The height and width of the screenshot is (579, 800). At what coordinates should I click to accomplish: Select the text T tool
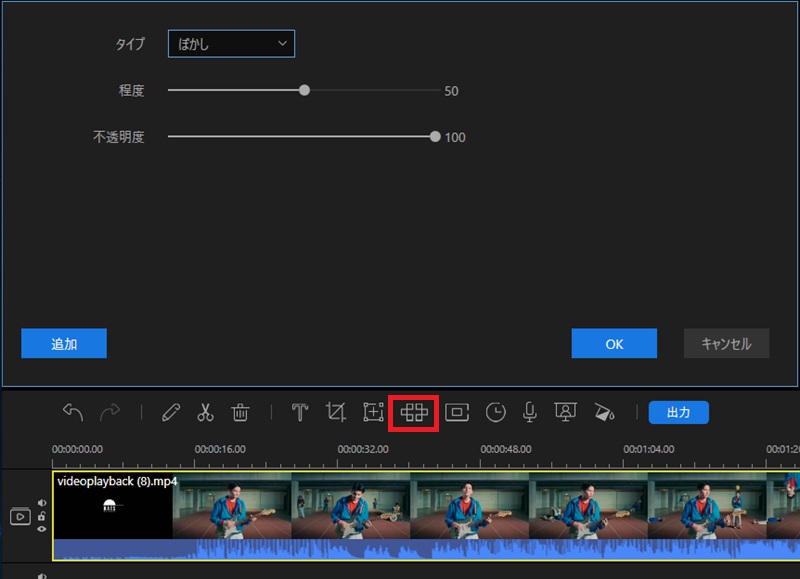pyautogui.click(x=299, y=412)
